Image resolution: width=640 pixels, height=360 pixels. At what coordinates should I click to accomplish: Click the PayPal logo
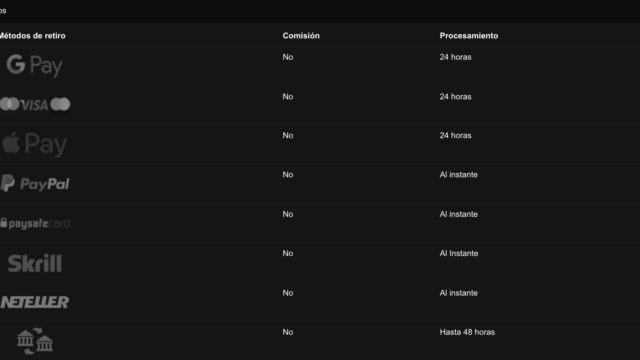[35, 184]
